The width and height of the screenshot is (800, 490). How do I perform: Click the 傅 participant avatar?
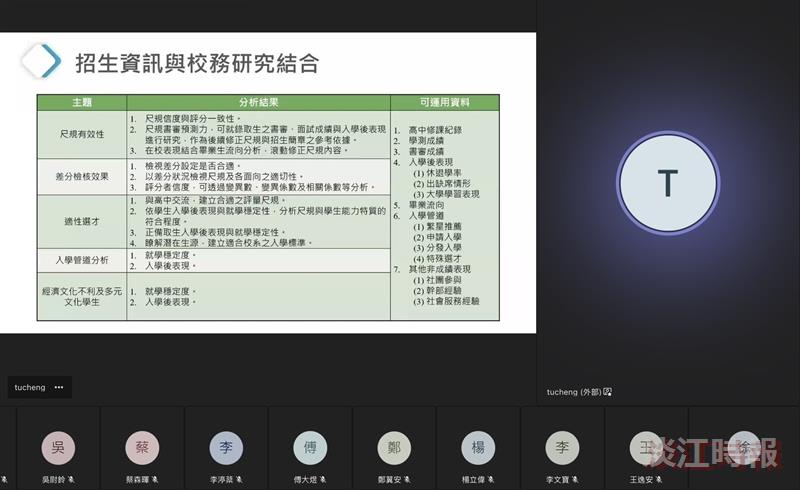(x=310, y=448)
